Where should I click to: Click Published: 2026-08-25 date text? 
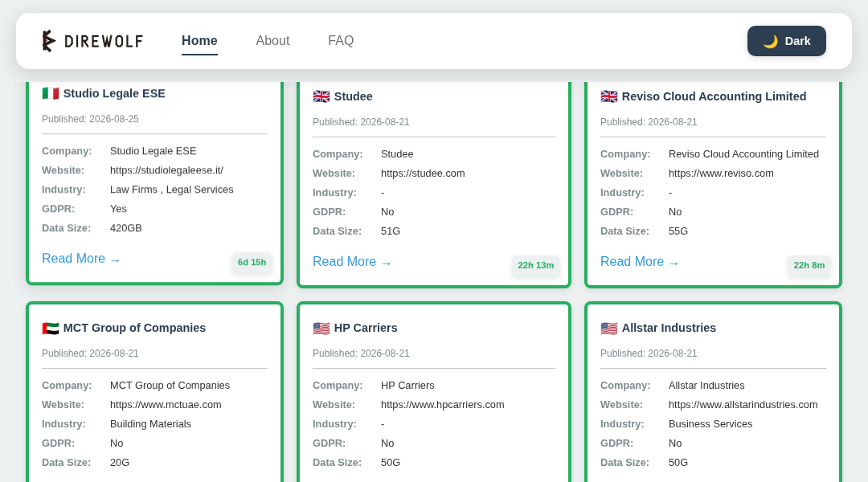(90, 119)
